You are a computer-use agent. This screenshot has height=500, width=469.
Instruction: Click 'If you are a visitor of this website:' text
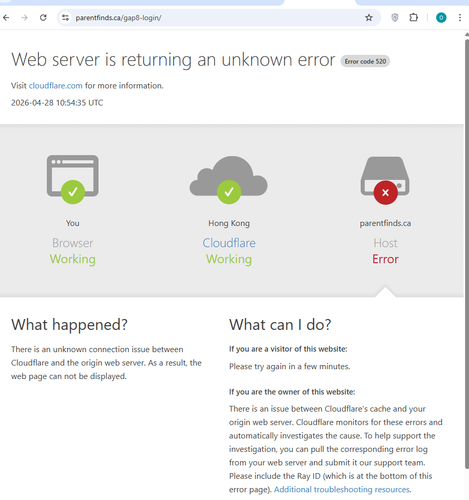[x=288, y=349]
